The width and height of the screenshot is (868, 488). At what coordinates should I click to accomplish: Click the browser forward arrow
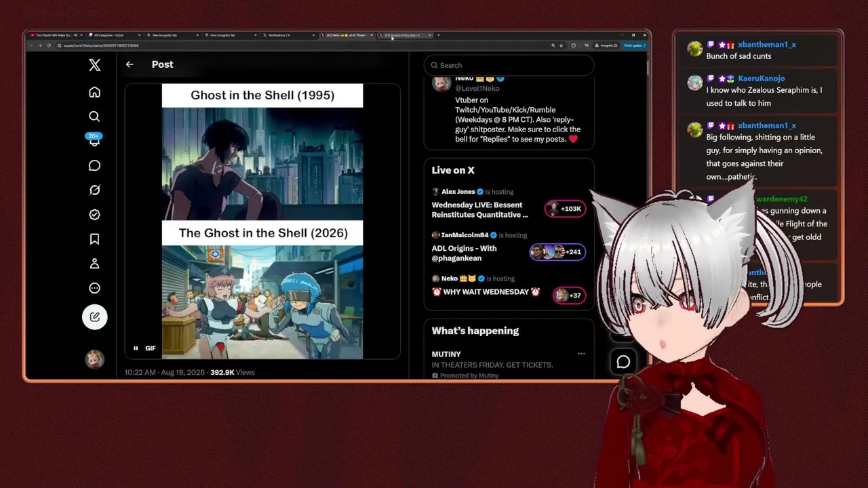39,45
